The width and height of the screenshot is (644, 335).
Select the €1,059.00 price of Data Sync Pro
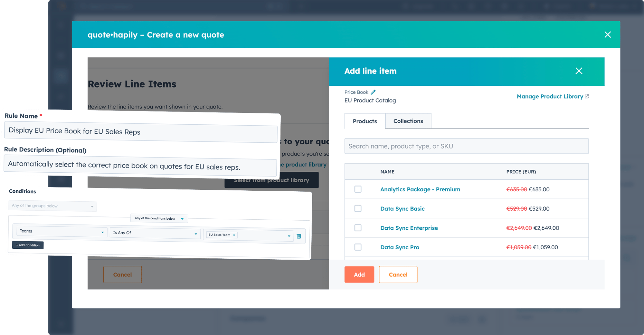click(545, 247)
